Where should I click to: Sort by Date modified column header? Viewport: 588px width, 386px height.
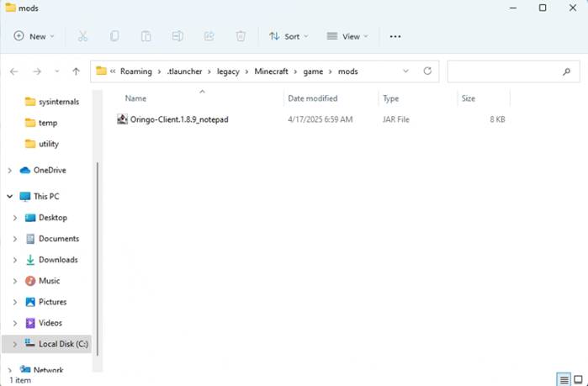[313, 98]
